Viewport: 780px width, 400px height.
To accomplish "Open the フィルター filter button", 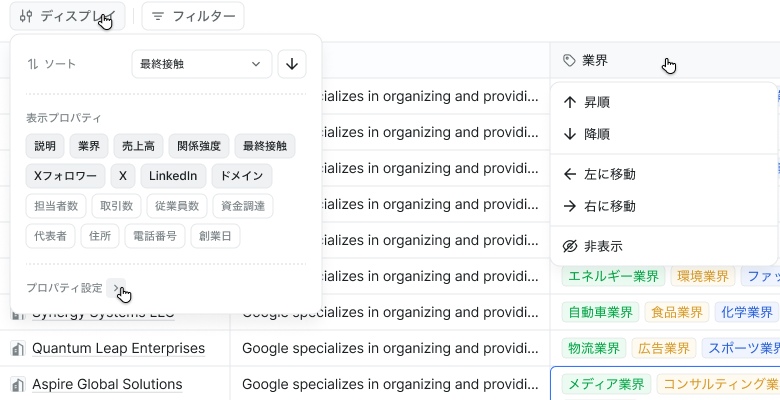I will (193, 16).
